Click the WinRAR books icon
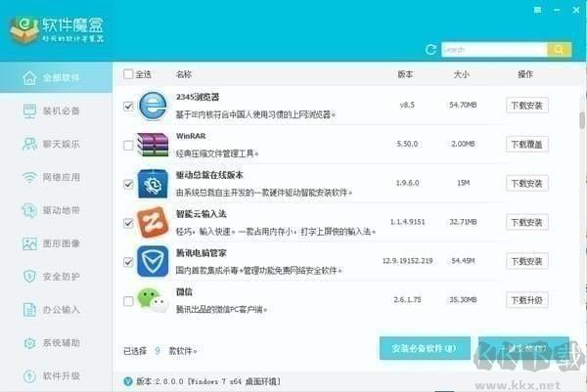 click(x=153, y=145)
